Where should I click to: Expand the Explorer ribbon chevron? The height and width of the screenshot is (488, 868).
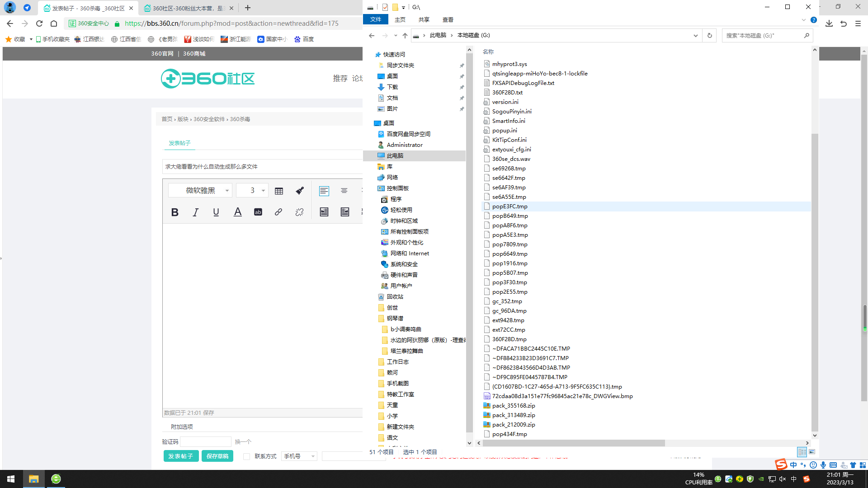pyautogui.click(x=803, y=20)
